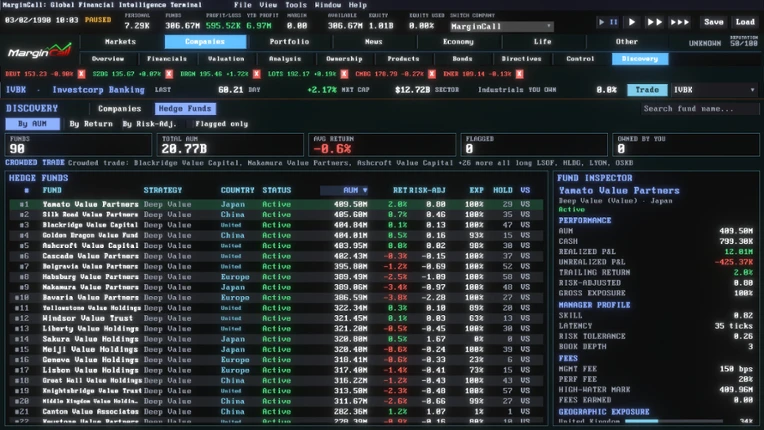Switch Discovery view to Companies
The height and width of the screenshot is (430, 764).
119,109
